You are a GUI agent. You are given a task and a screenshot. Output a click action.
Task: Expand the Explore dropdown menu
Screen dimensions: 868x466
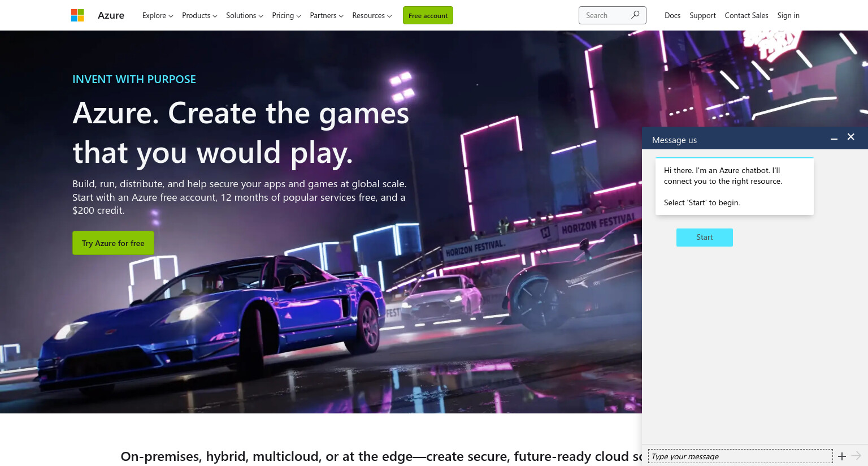[158, 15]
